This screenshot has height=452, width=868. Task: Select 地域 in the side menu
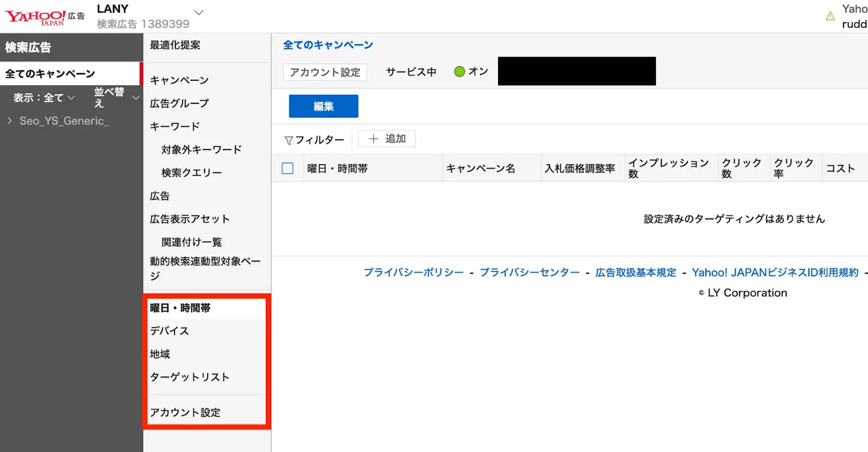160,354
